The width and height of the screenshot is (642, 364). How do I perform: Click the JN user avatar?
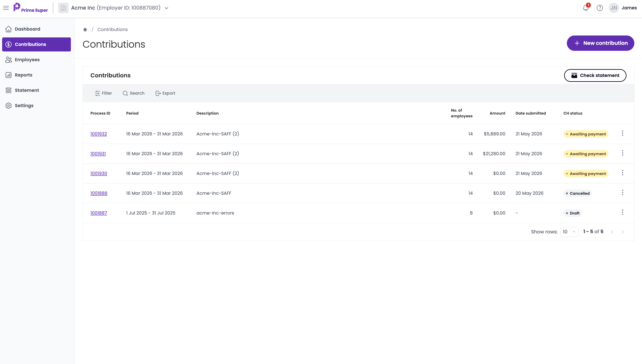(614, 8)
